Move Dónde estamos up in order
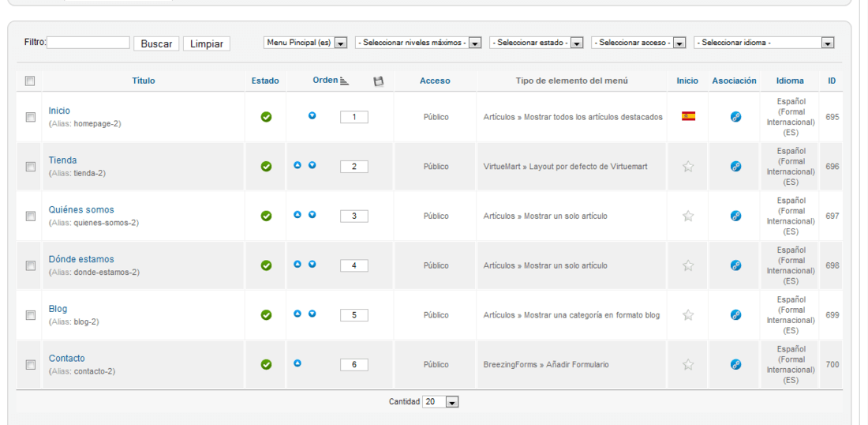 297,265
